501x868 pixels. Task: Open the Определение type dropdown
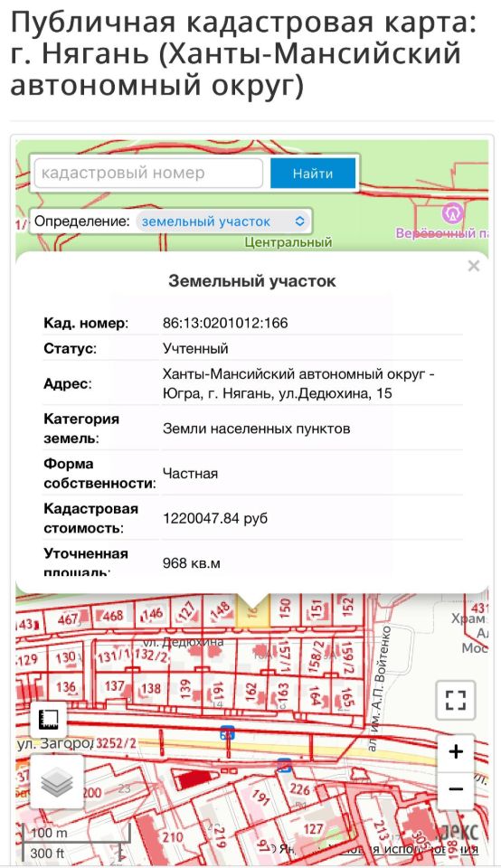click(x=223, y=222)
